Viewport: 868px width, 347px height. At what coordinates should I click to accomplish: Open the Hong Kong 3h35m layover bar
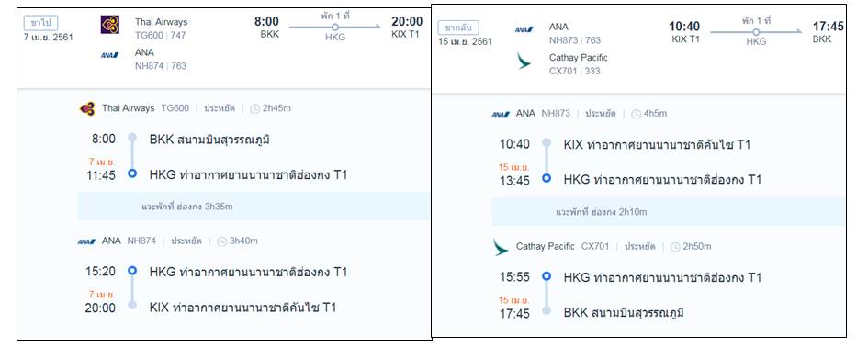pos(254,207)
